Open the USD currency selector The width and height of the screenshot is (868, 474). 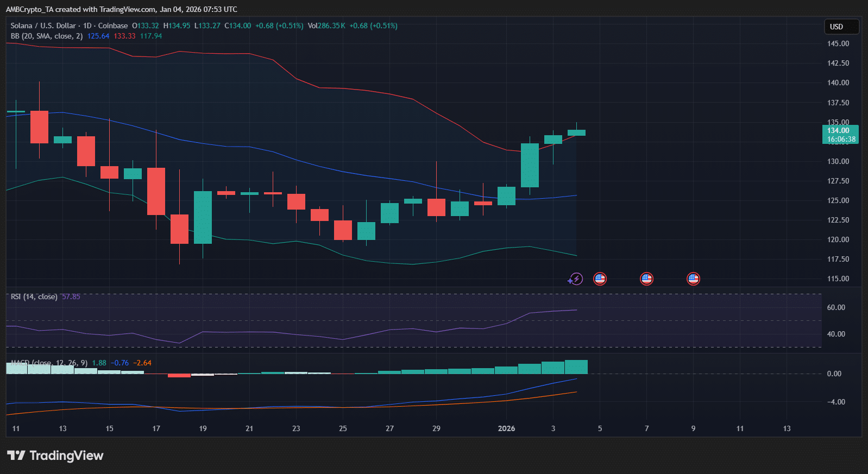[x=841, y=27]
